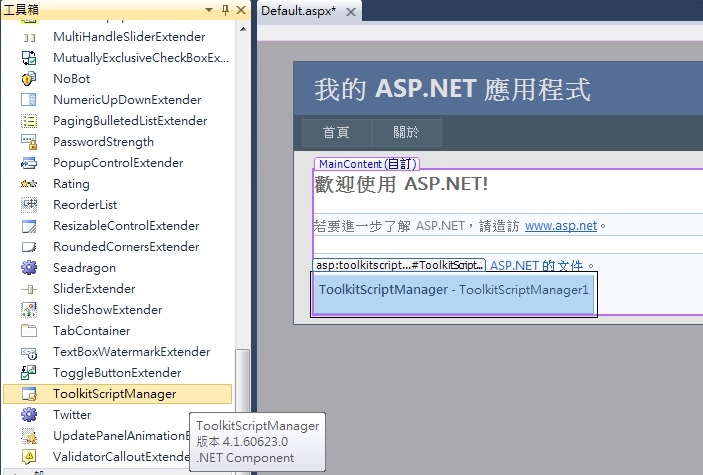Click the NumericUpDownExtender icon
The height and width of the screenshot is (475, 703).
(x=29, y=100)
